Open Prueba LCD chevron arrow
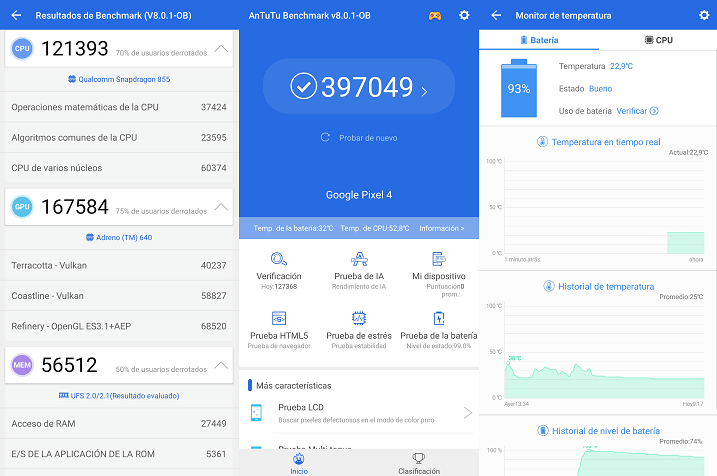 click(x=468, y=413)
